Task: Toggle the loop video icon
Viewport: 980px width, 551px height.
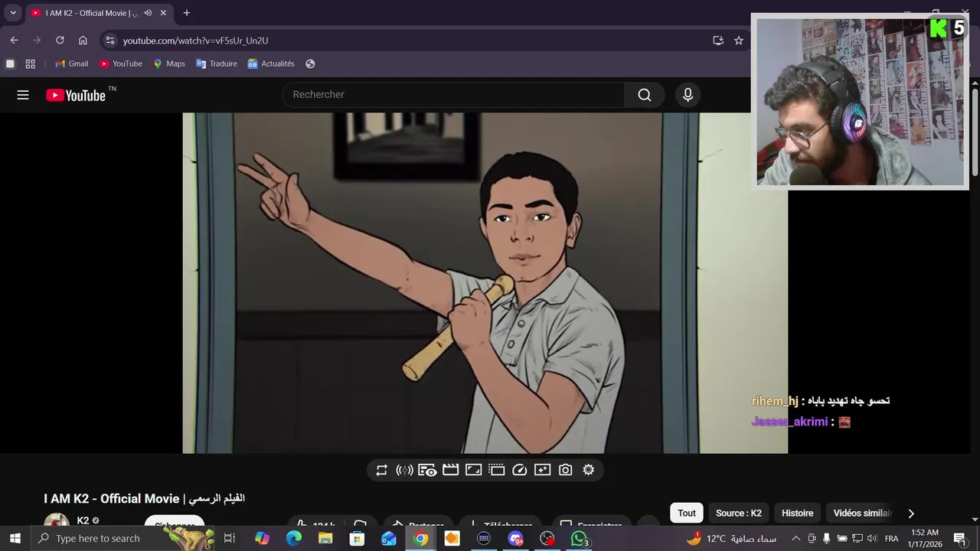Action: click(381, 470)
